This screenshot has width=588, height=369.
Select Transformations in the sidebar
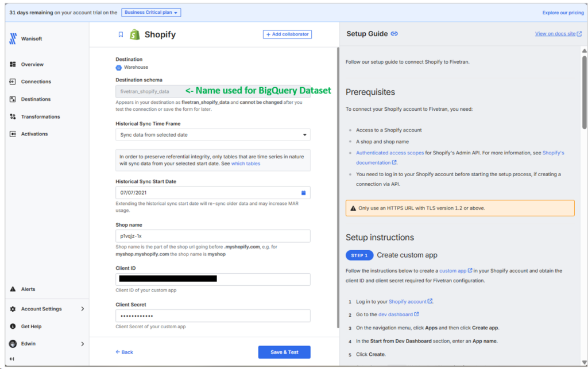(41, 117)
